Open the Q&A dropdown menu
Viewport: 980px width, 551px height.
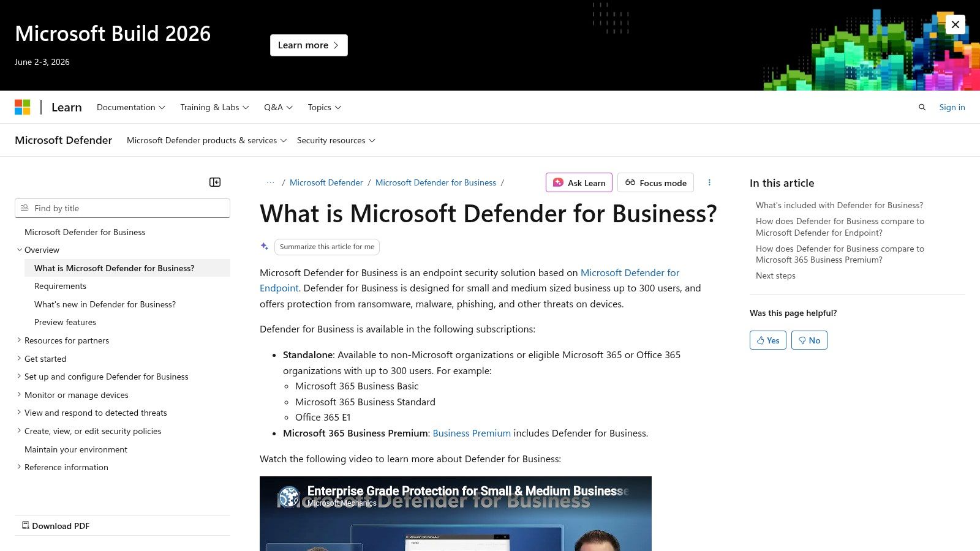[278, 107]
